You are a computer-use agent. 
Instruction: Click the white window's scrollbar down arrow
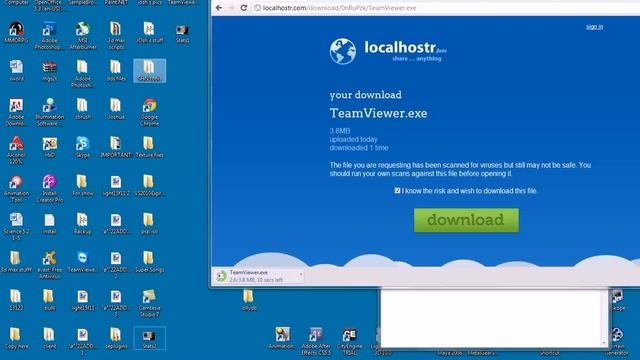point(604,343)
